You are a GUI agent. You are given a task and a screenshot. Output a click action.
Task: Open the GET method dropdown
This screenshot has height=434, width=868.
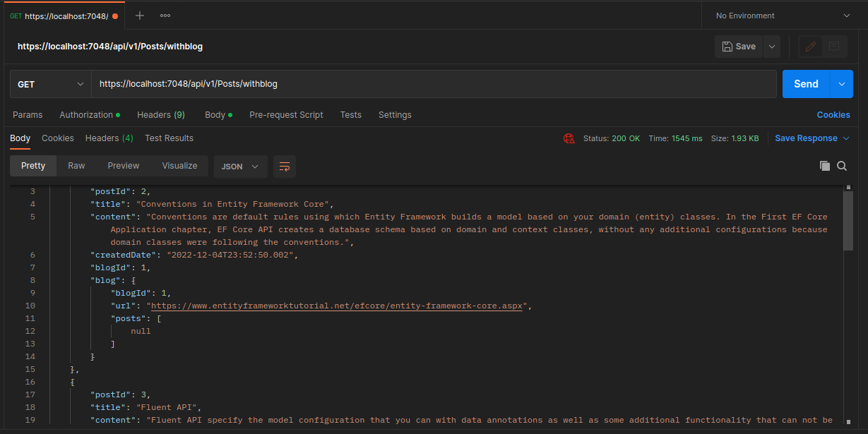[x=51, y=84]
